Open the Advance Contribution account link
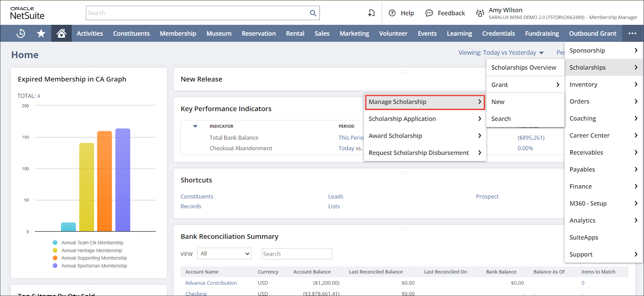 point(211,283)
